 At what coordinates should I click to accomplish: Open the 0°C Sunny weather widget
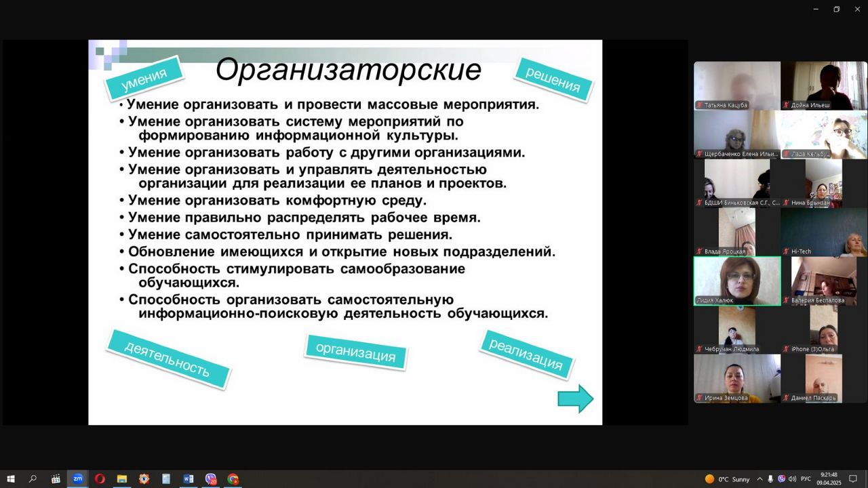pos(727,479)
